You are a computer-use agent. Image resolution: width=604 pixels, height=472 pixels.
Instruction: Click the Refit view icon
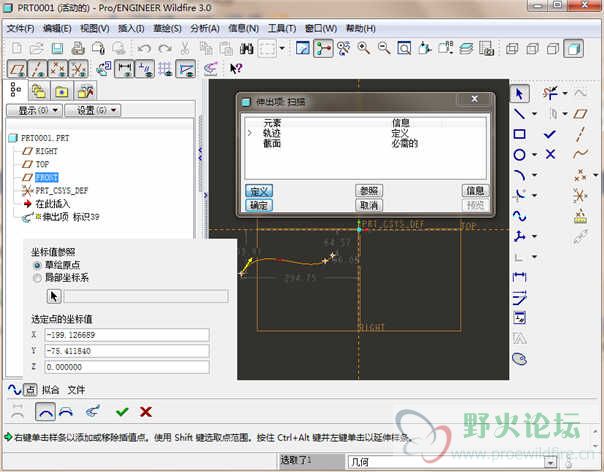404,49
